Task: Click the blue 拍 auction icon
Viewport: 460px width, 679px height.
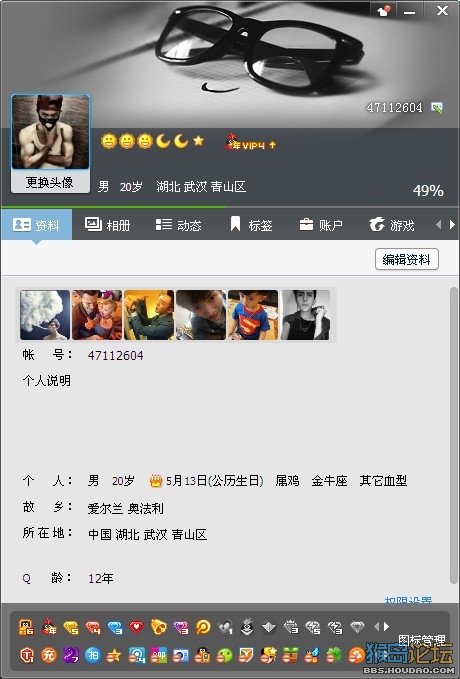Action: 93,654
